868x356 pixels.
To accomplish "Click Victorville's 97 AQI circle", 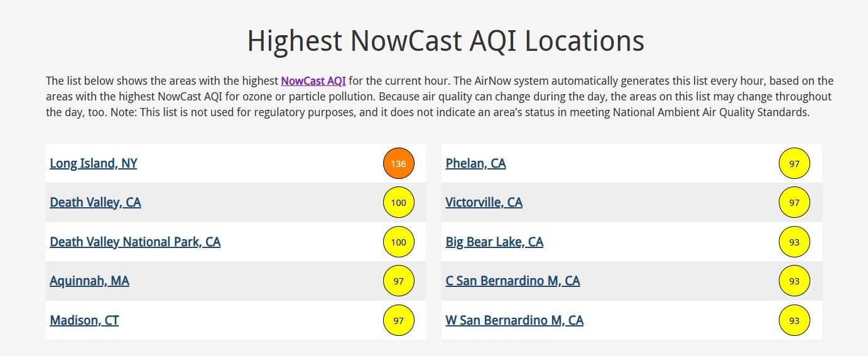I will point(795,203).
